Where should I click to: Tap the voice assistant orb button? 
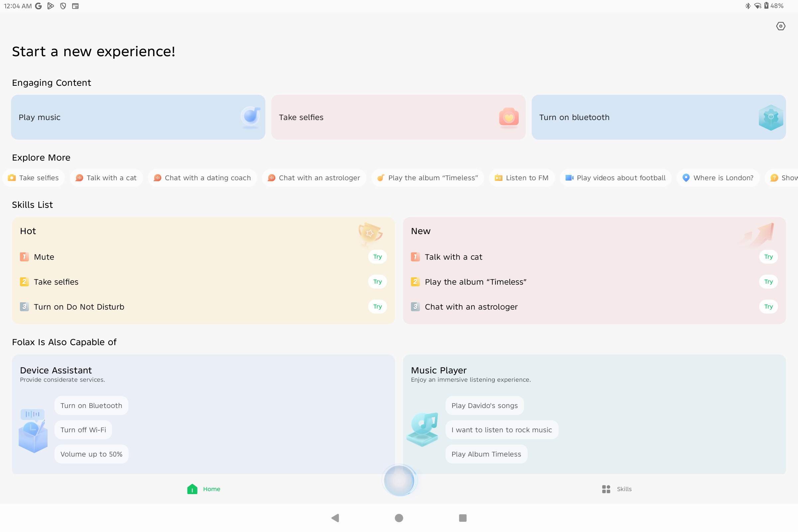point(399,480)
